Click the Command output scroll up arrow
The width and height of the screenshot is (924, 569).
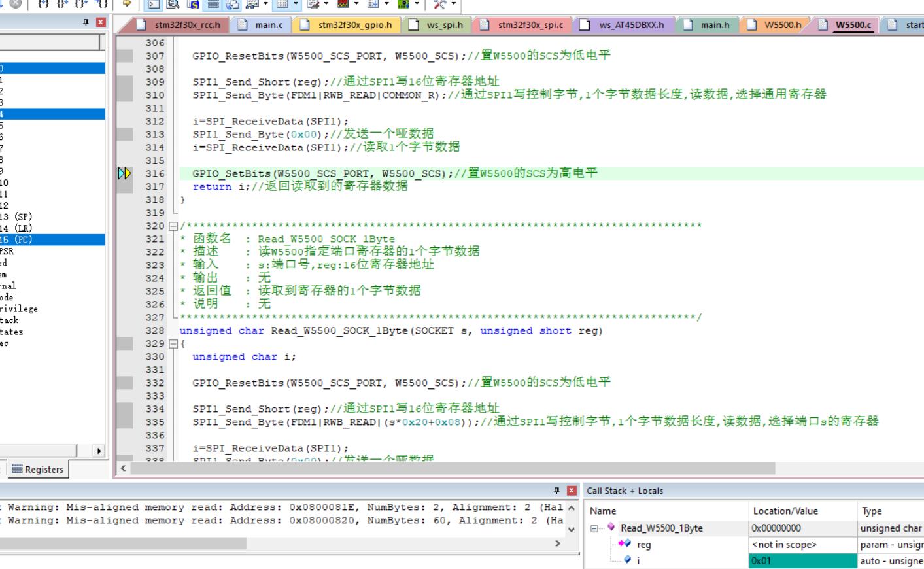click(x=572, y=508)
